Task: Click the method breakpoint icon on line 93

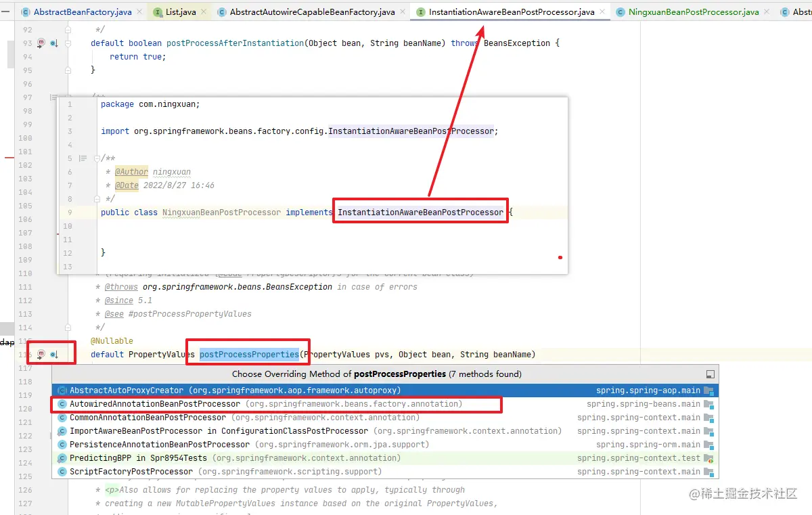Action: tap(41, 43)
